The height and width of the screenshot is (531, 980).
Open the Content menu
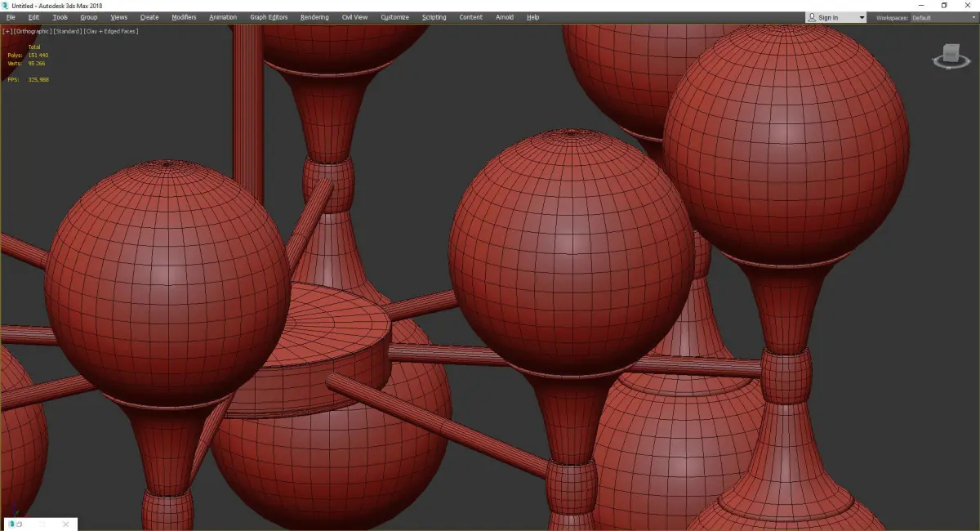coord(471,17)
